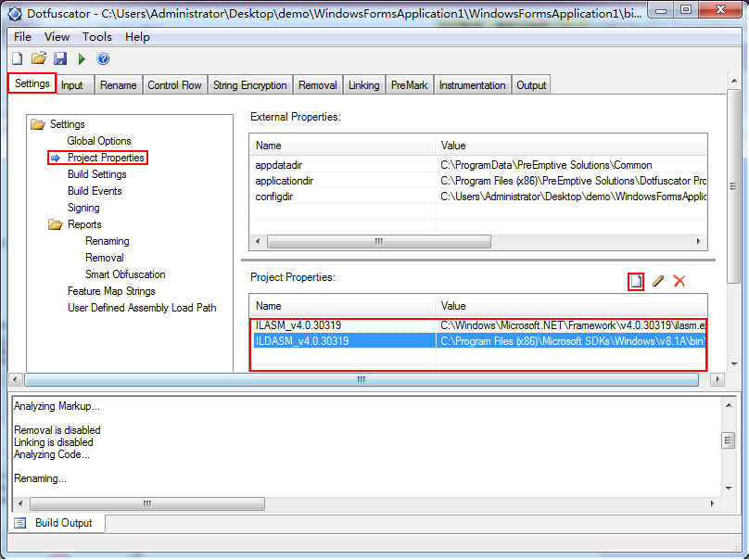
Task: Select Feature Map Strings in the tree
Action: [x=111, y=291]
